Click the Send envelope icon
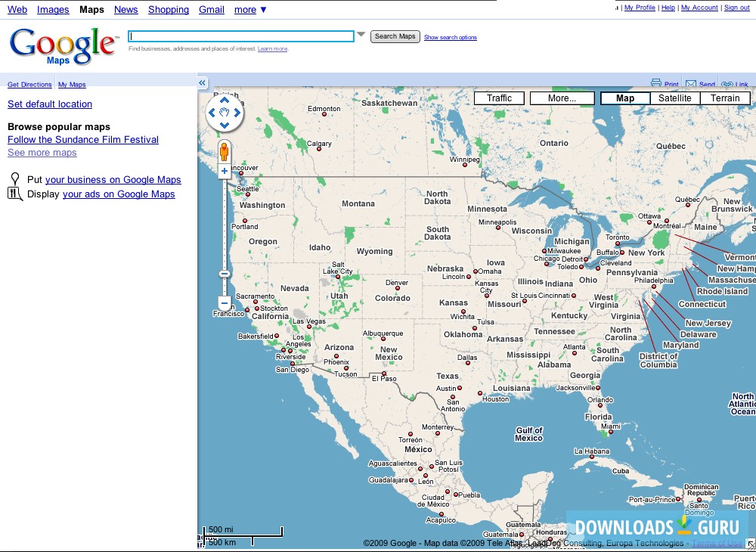 (691, 84)
